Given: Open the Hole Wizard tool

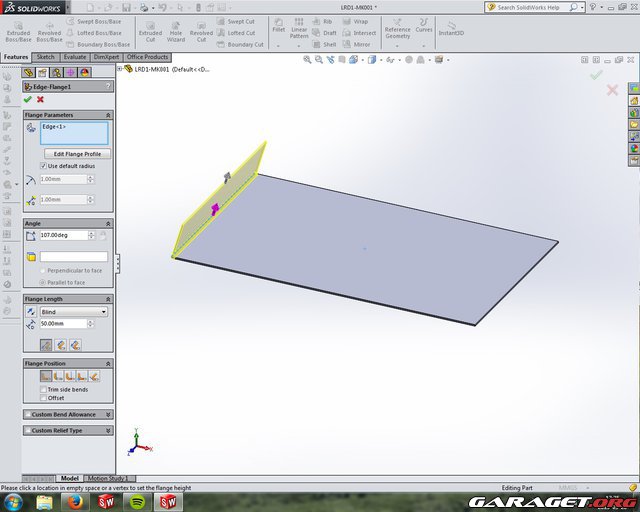Looking at the screenshot, I should click(x=176, y=29).
